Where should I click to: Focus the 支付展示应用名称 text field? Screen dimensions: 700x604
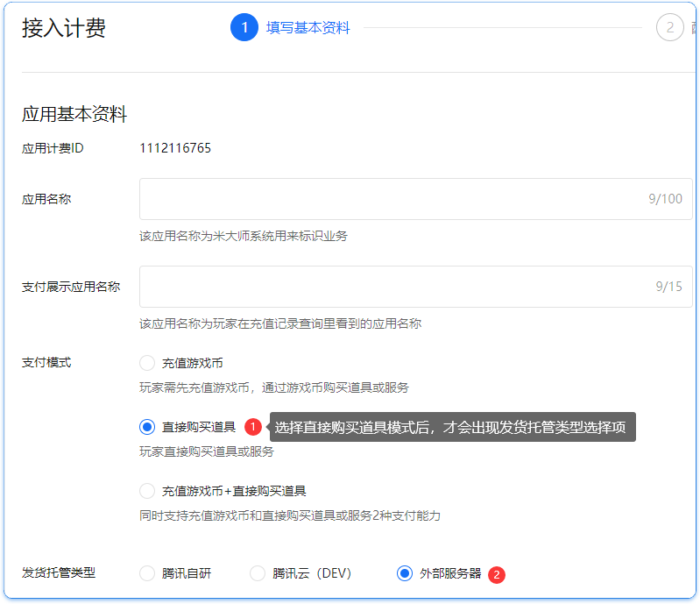(x=385, y=287)
